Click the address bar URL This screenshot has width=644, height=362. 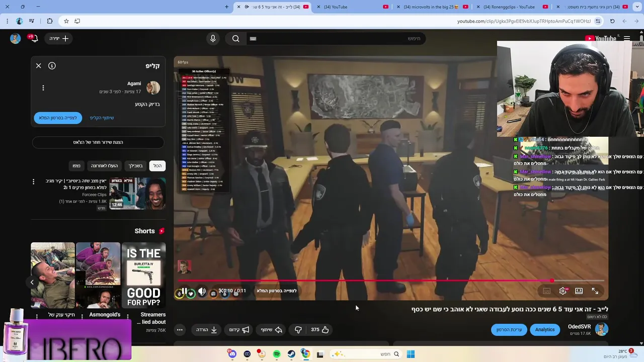pyautogui.click(x=524, y=21)
